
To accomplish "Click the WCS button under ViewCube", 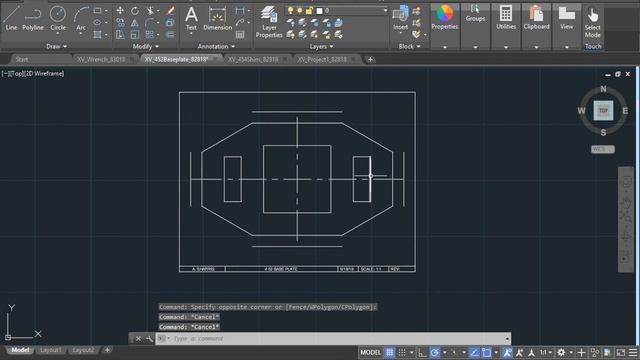I will [x=602, y=149].
